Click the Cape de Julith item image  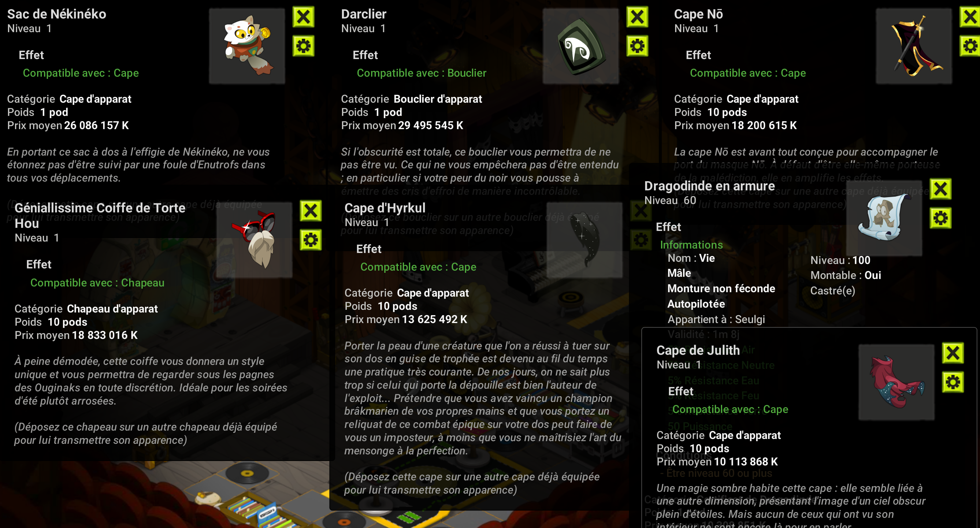click(896, 382)
